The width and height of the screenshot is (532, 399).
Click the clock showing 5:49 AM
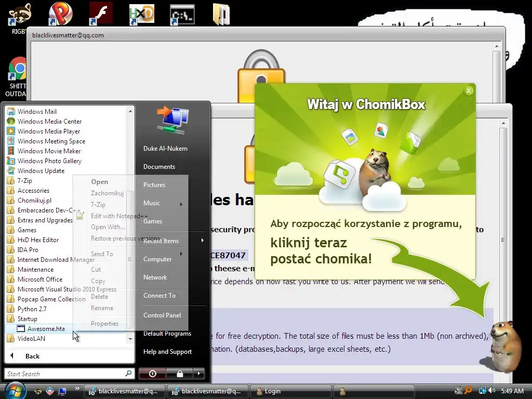pos(512,391)
